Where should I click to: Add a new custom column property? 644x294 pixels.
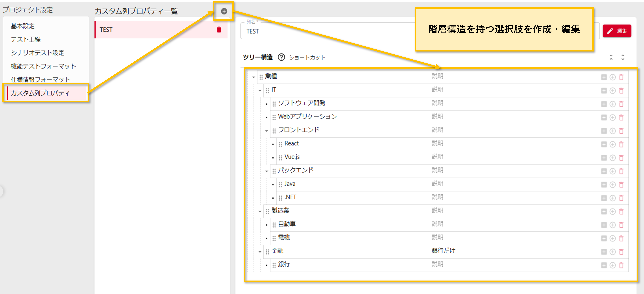pyautogui.click(x=224, y=11)
